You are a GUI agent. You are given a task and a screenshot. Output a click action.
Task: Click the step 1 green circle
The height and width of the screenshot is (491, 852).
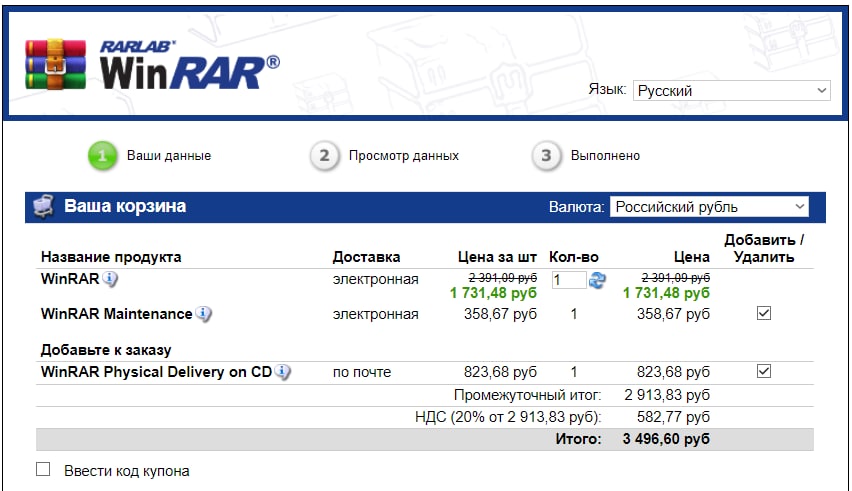(102, 156)
